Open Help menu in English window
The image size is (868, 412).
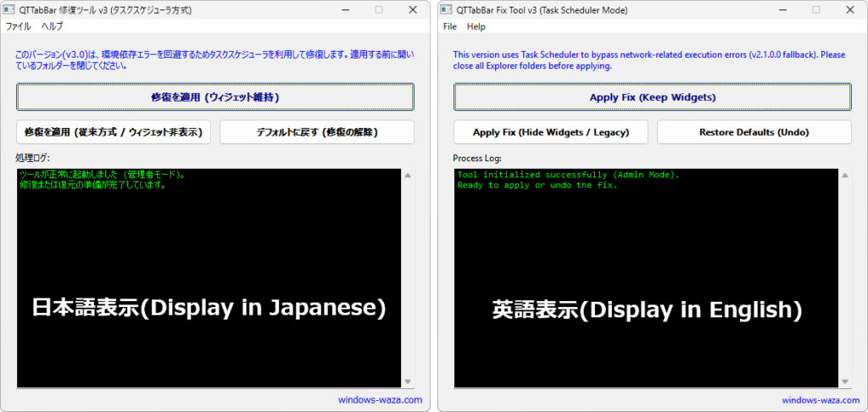point(476,26)
